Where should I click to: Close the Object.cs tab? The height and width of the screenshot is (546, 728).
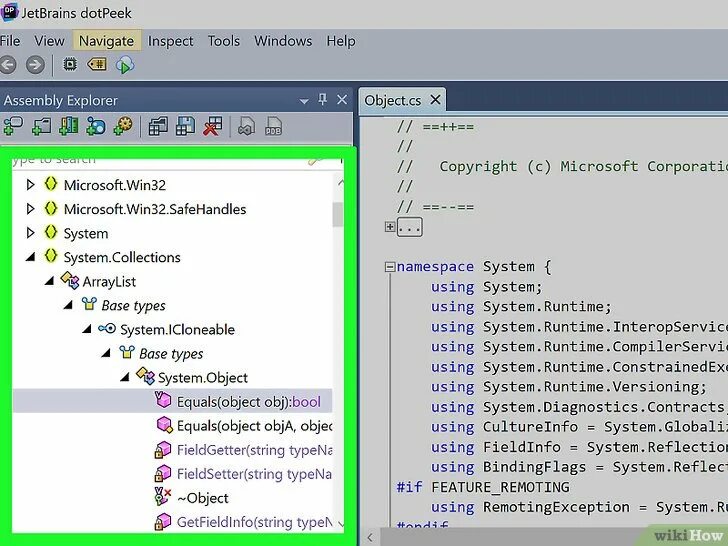click(435, 99)
